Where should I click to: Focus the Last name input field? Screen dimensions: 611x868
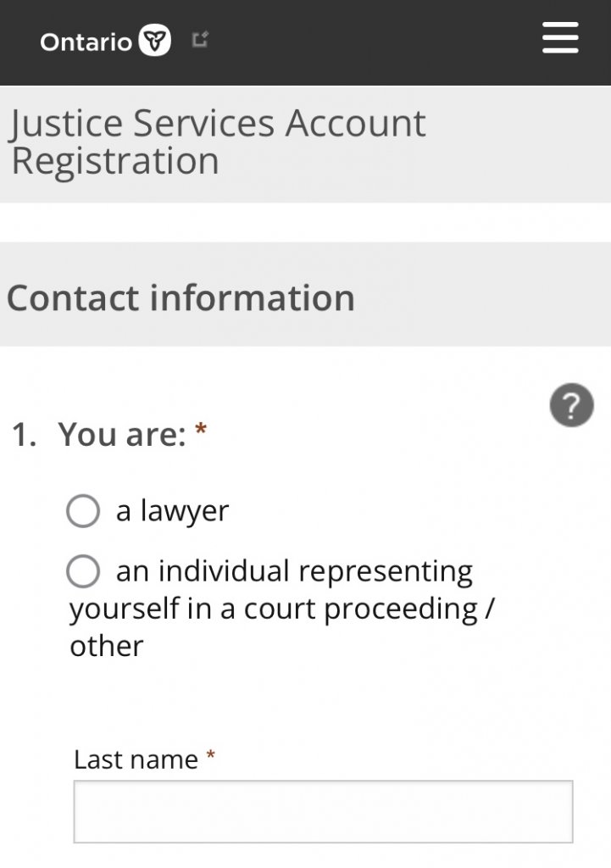tap(323, 812)
